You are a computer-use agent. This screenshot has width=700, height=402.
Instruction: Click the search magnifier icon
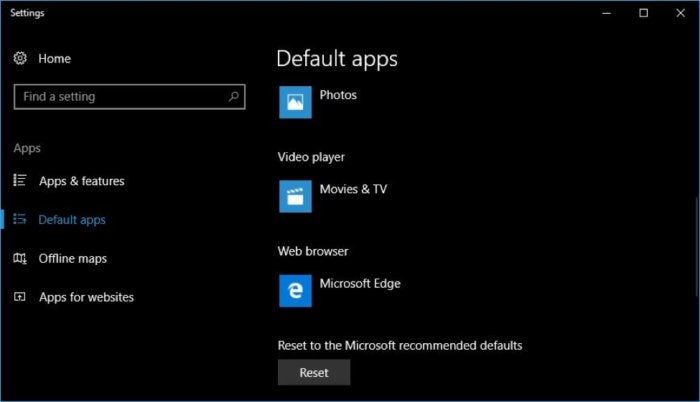[x=233, y=96]
